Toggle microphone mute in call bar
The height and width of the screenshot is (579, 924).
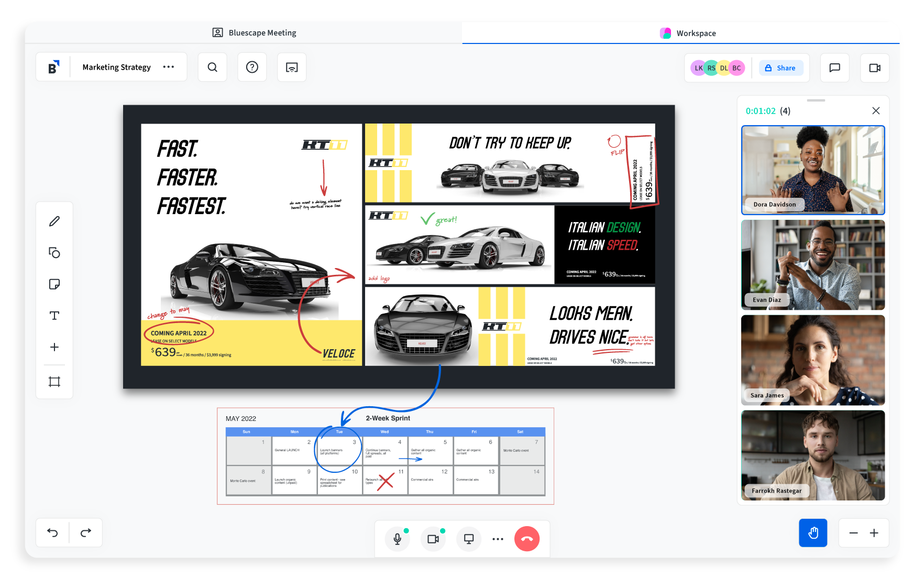click(398, 539)
